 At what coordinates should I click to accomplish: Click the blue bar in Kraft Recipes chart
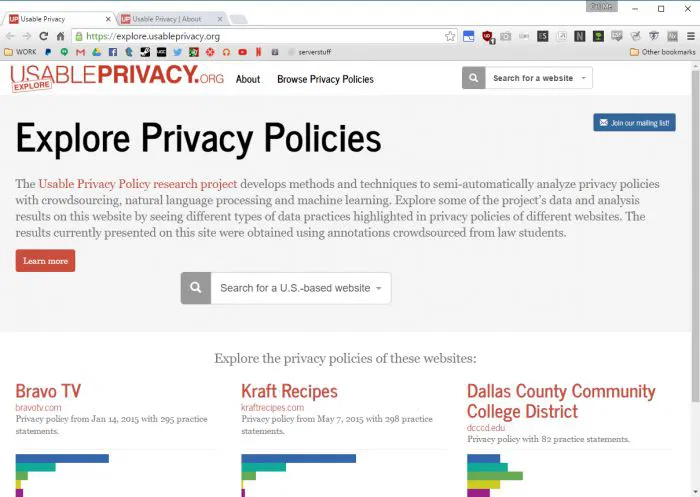click(299, 459)
